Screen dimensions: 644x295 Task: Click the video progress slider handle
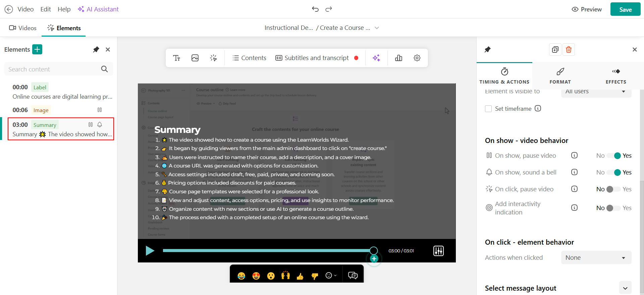tap(374, 251)
